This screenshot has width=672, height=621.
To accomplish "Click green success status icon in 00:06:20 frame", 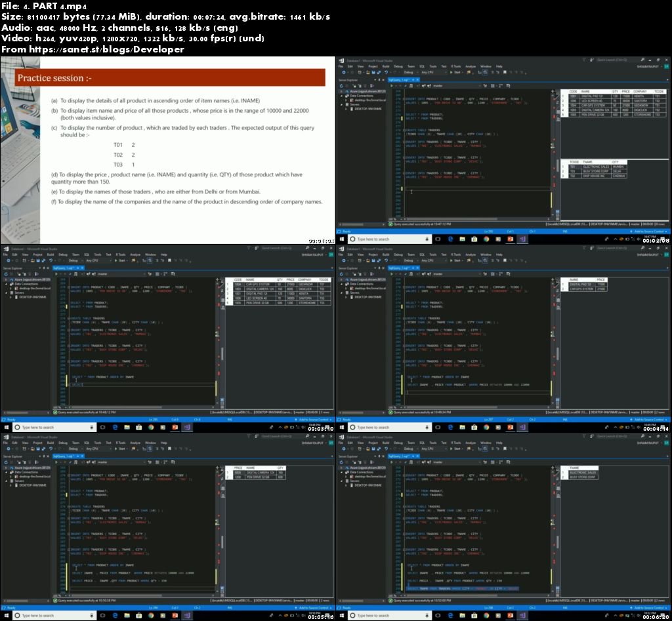I will [x=390, y=601].
